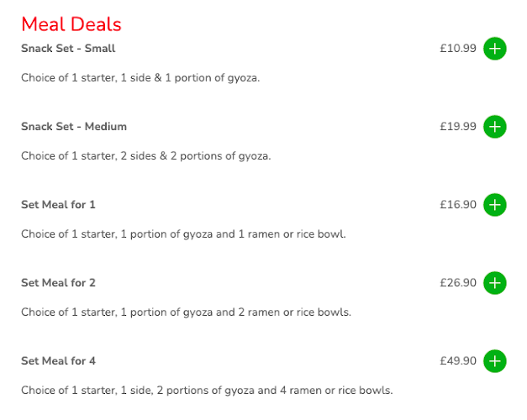Add Snack Set - Medium using plus icon
Image resolution: width=527 pixels, height=420 pixels.
[495, 127]
